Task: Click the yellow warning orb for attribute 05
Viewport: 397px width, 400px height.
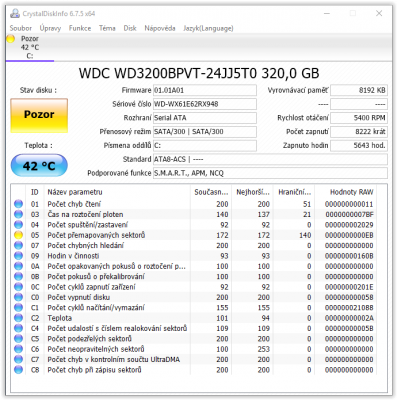Action: pos(18,235)
